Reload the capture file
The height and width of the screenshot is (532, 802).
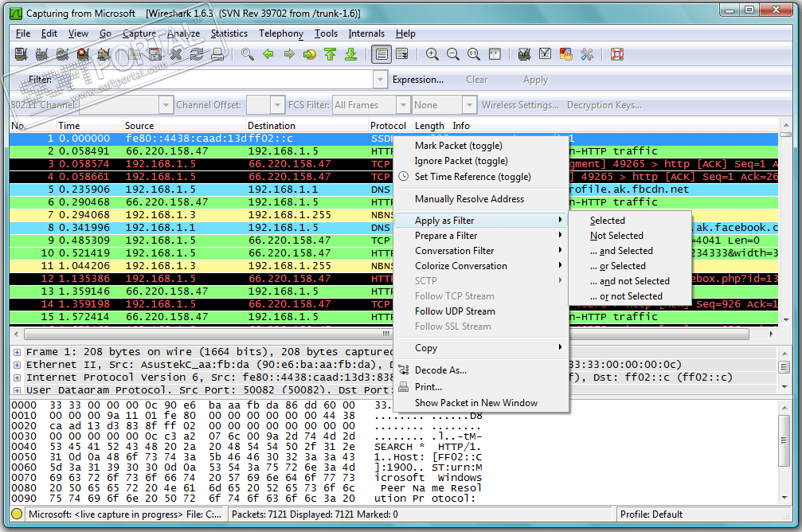coord(197,54)
